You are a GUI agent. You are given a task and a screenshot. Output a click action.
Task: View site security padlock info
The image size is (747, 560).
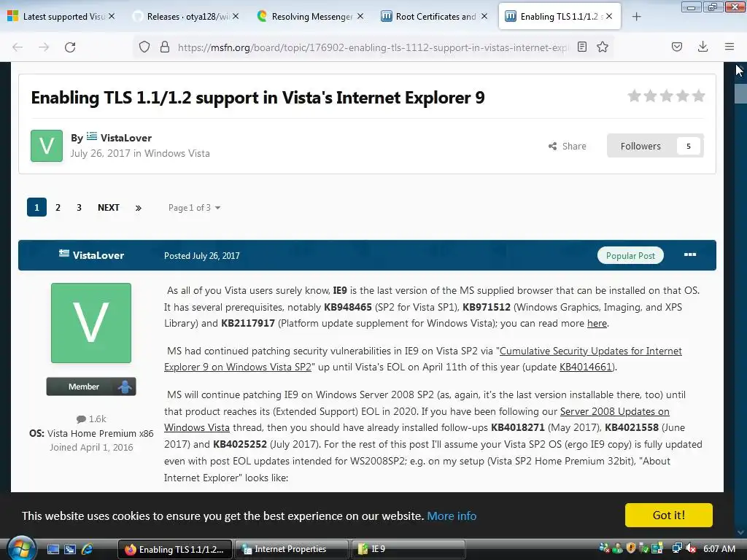(x=165, y=47)
